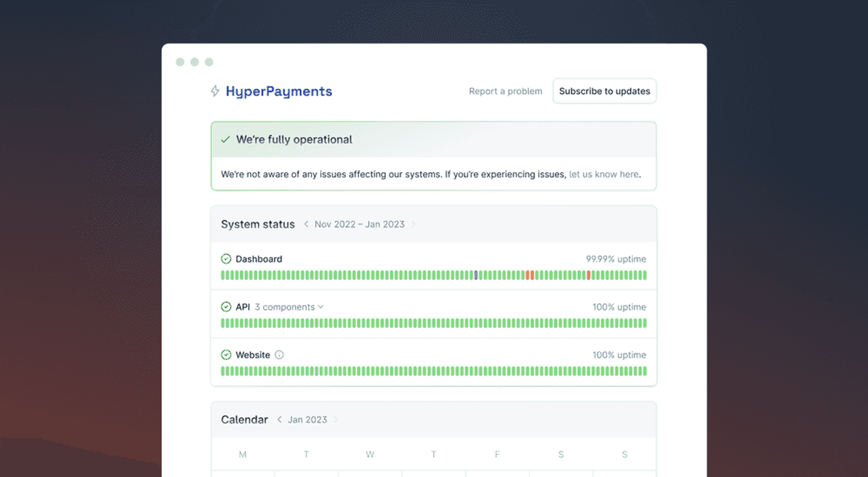Viewport: 868px width, 477px height.
Task: Click Subscribe to updates button
Action: (604, 91)
